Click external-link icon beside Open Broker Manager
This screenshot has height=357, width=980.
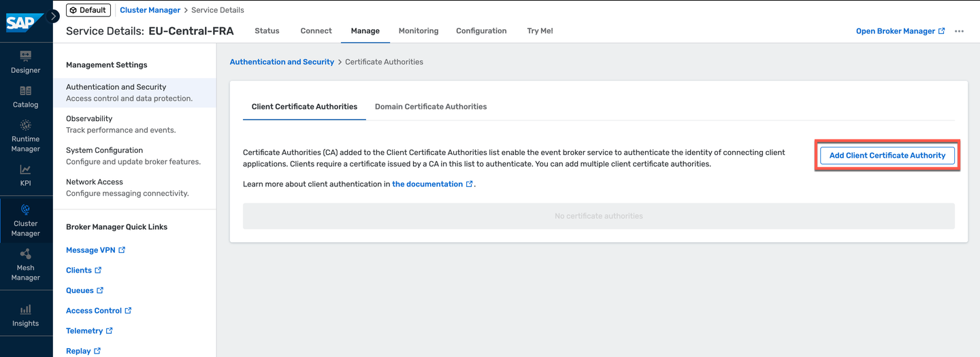(x=942, y=31)
